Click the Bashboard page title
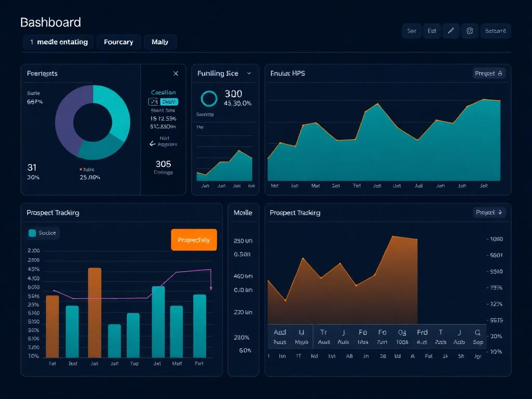The width and height of the screenshot is (532, 399). [x=50, y=22]
